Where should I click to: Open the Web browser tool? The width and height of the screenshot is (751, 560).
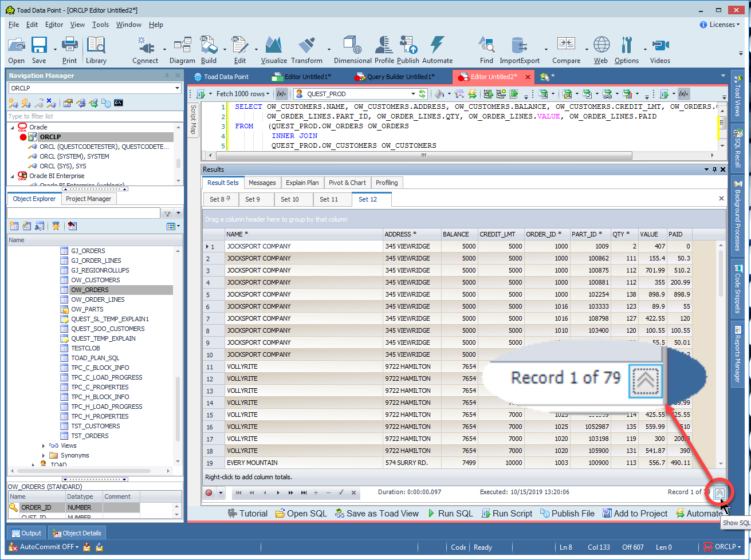click(x=601, y=50)
